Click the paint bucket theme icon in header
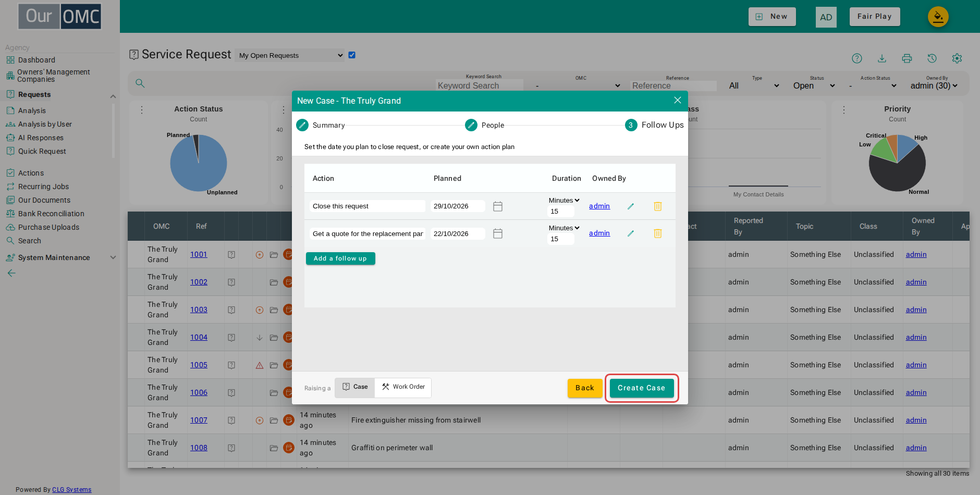This screenshot has height=495, width=980. point(938,17)
